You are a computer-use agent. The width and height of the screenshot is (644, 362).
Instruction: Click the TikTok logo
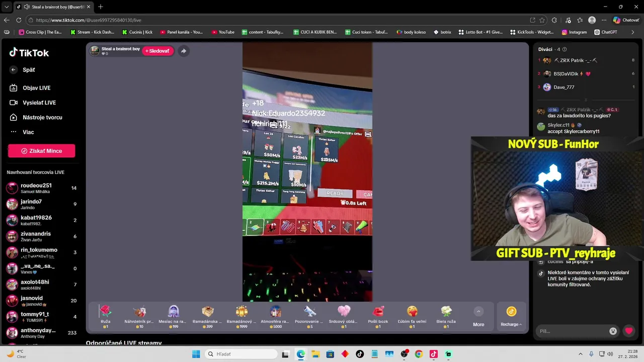coord(29,52)
